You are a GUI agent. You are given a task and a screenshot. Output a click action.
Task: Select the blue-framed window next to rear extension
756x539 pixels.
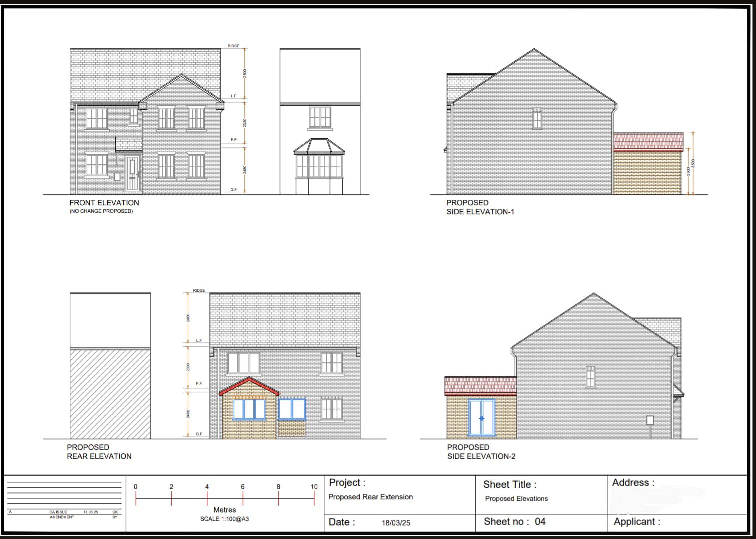292,409
